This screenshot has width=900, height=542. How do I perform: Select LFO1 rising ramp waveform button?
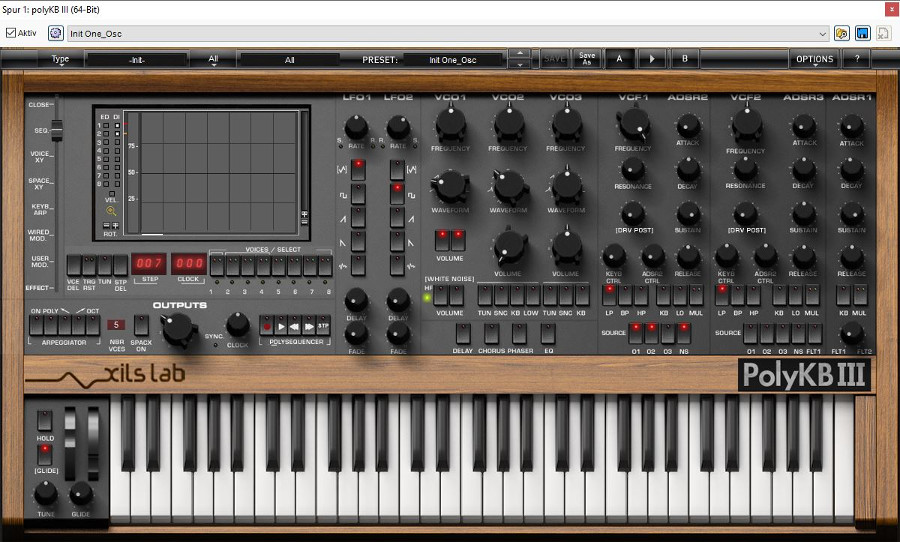click(x=358, y=218)
